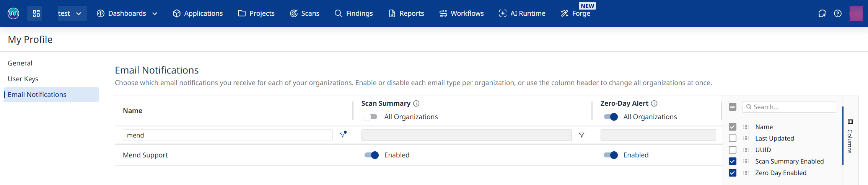Open the test organization dropdown
868x185 pixels.
(x=72, y=13)
